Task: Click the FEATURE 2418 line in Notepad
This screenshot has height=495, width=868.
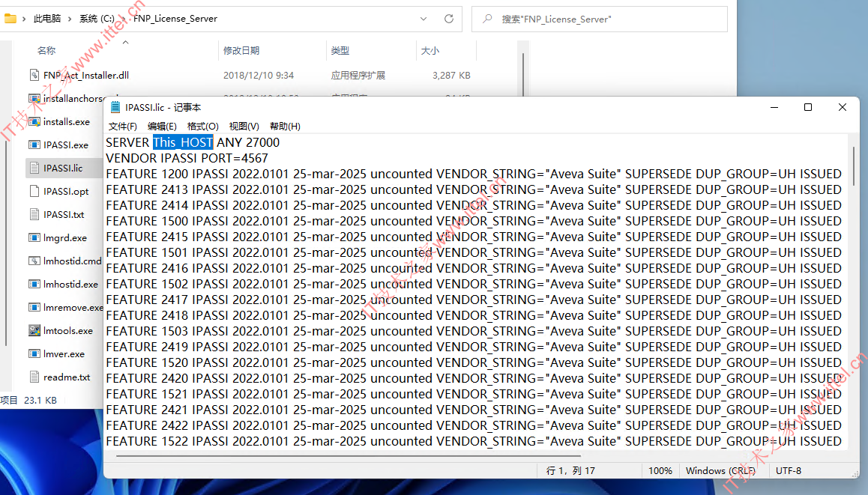Action: coord(474,315)
